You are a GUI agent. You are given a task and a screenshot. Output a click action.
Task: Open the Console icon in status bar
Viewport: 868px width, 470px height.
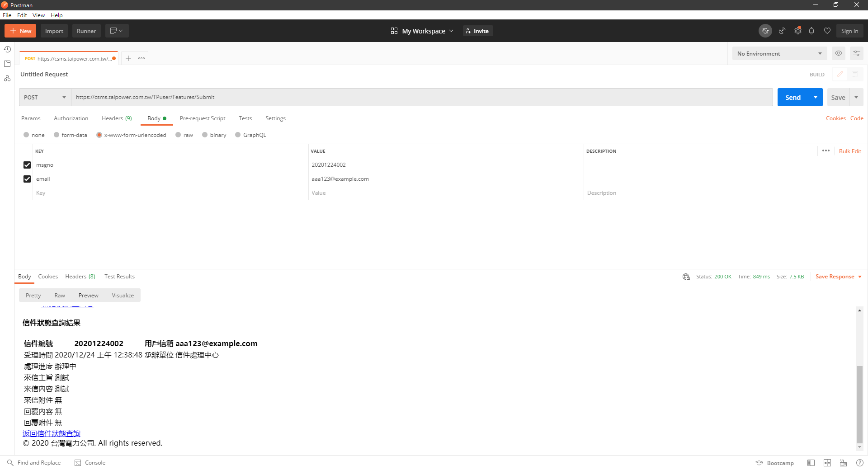pos(78,463)
